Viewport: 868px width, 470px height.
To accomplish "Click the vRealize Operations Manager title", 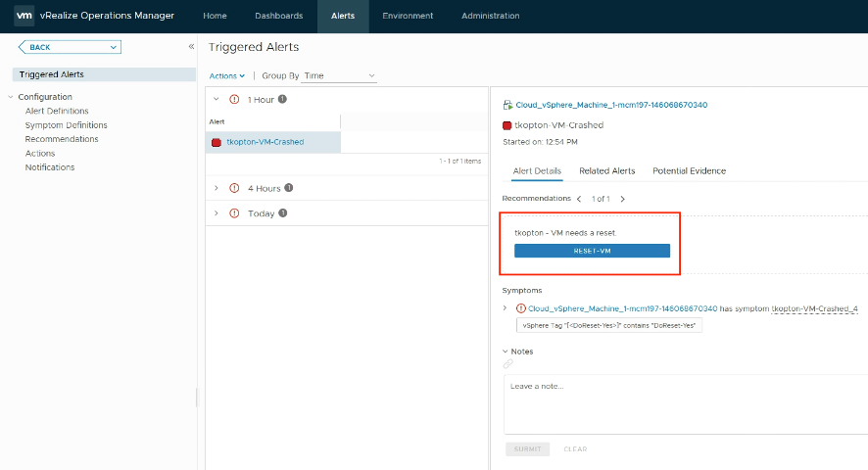I will click(x=107, y=16).
